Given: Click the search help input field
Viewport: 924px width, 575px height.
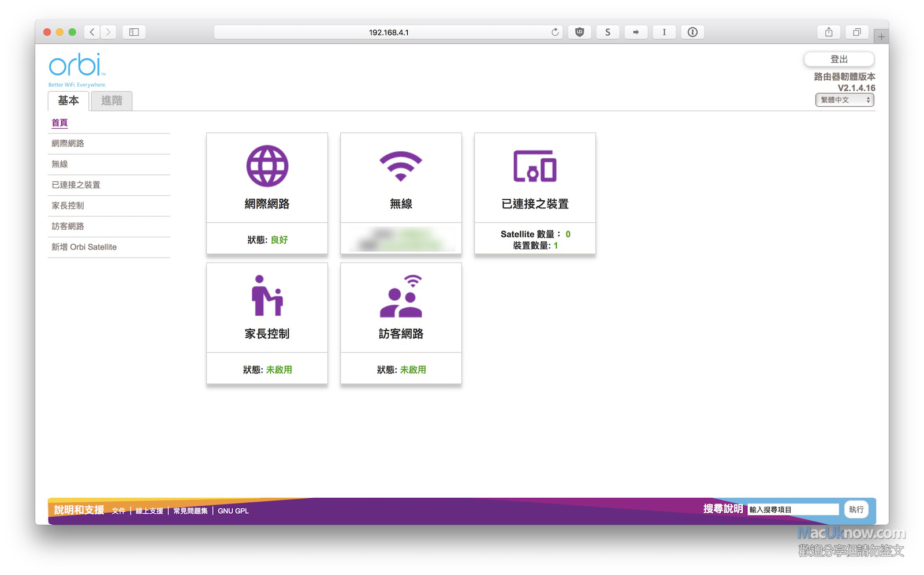Looking at the screenshot, I should pos(793,509).
